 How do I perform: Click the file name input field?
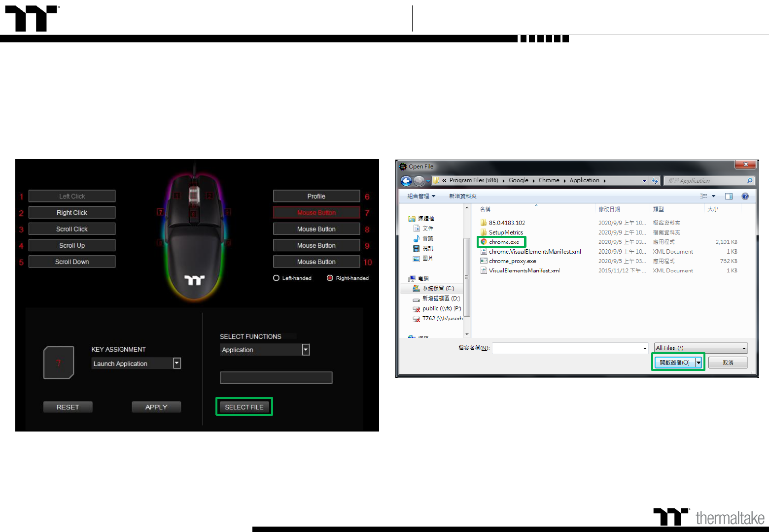[x=567, y=348]
